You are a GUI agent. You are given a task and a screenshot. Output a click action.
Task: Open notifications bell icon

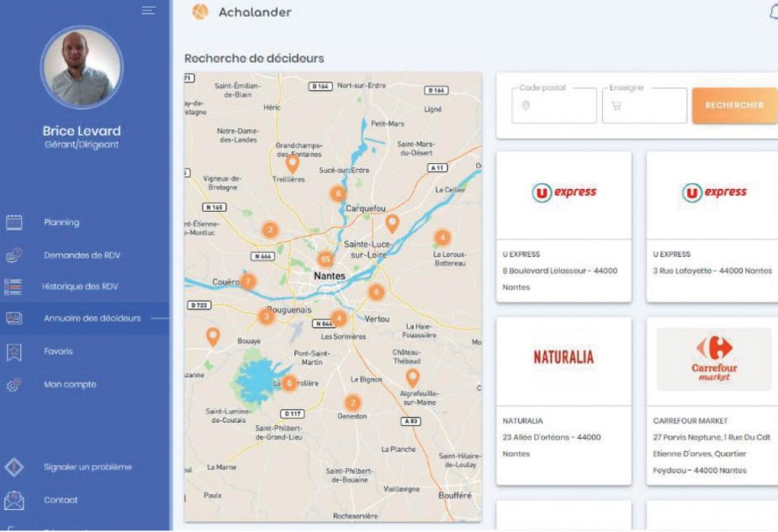pyautogui.click(x=774, y=13)
